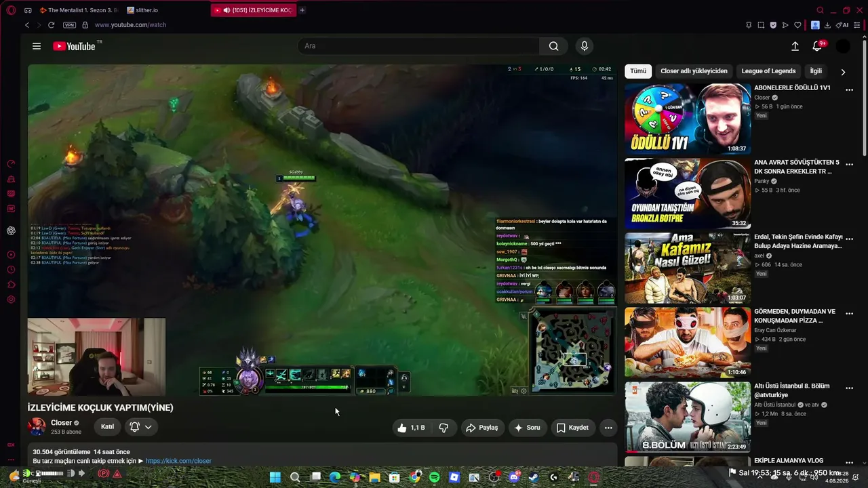Click the YouTube search field
This screenshot has width=868, height=488.
pos(418,46)
